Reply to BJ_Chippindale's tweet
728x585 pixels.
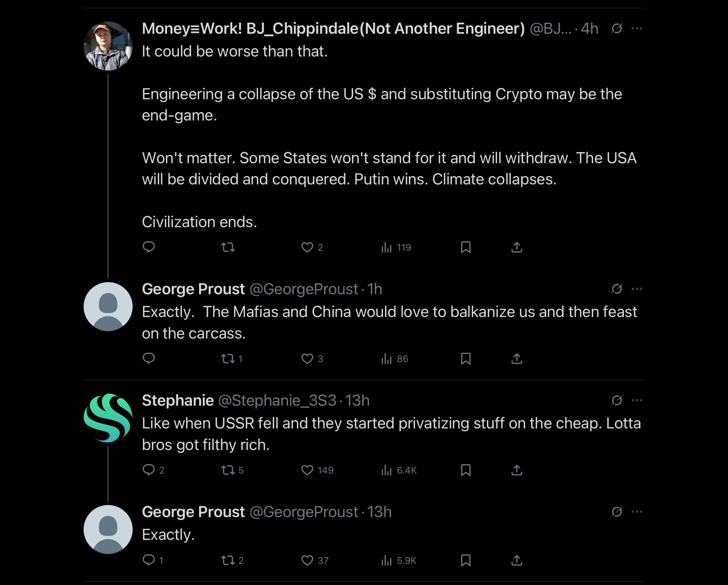(x=148, y=247)
